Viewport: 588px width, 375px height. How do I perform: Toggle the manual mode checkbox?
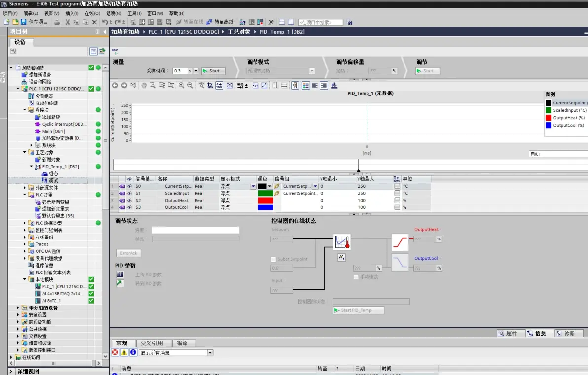coord(356,277)
